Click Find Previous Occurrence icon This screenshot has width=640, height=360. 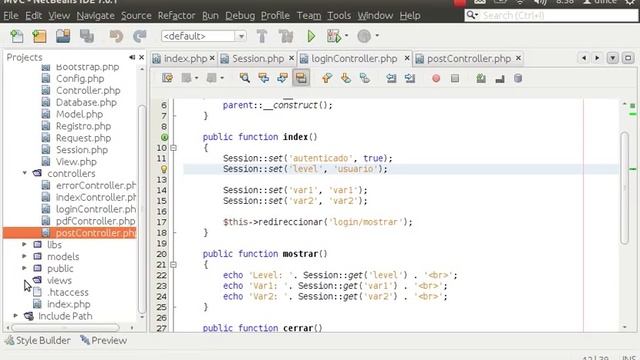(x=264, y=78)
